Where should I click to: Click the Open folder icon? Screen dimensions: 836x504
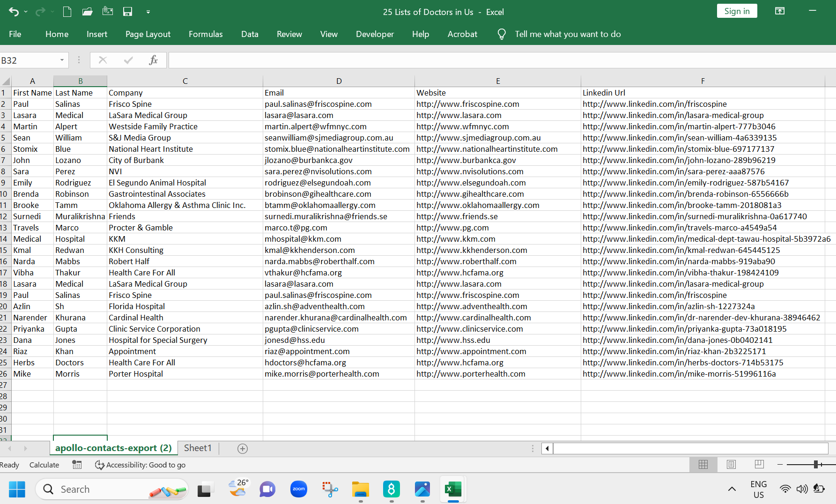point(87,12)
